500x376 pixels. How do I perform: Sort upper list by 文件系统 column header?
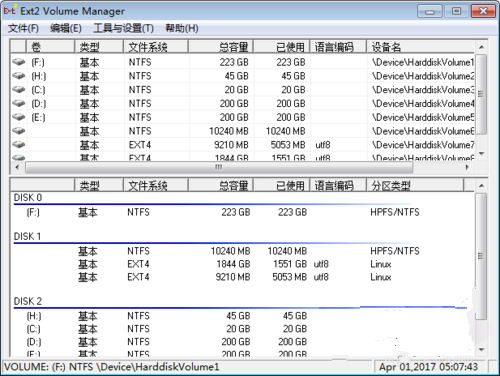click(x=155, y=47)
